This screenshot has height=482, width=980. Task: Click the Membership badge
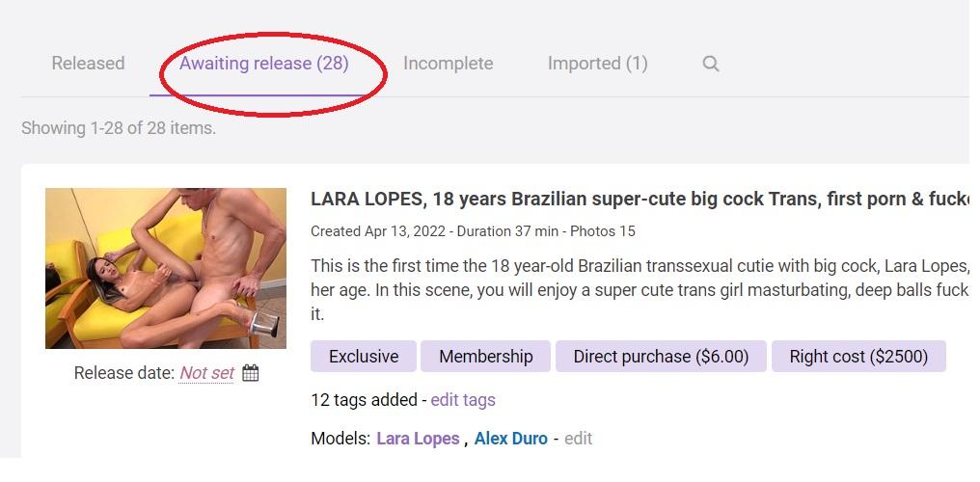(485, 357)
